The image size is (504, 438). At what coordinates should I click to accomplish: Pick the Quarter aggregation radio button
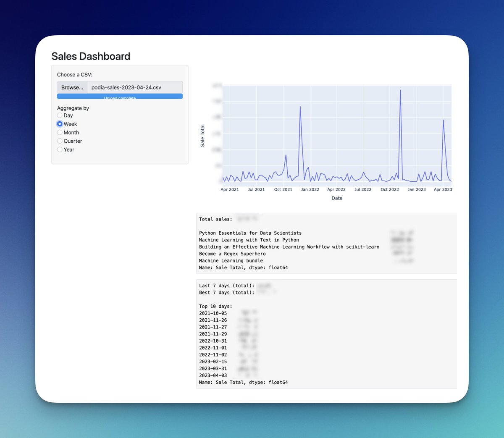(x=60, y=141)
